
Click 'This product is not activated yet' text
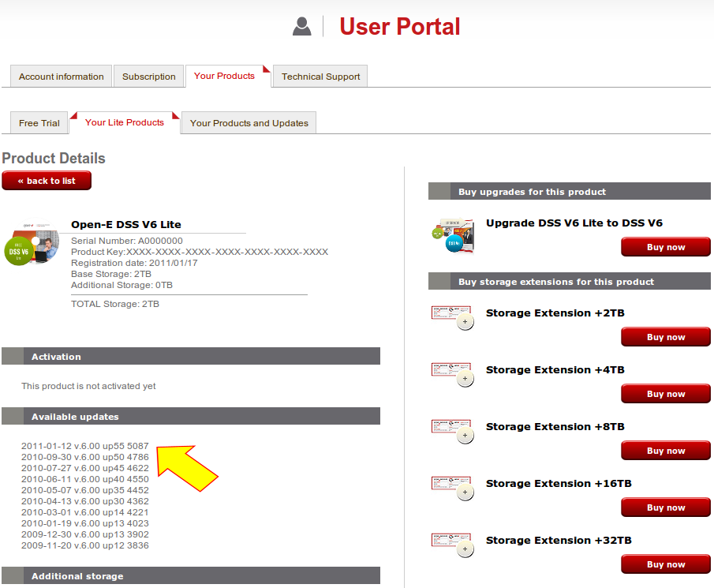(88, 386)
